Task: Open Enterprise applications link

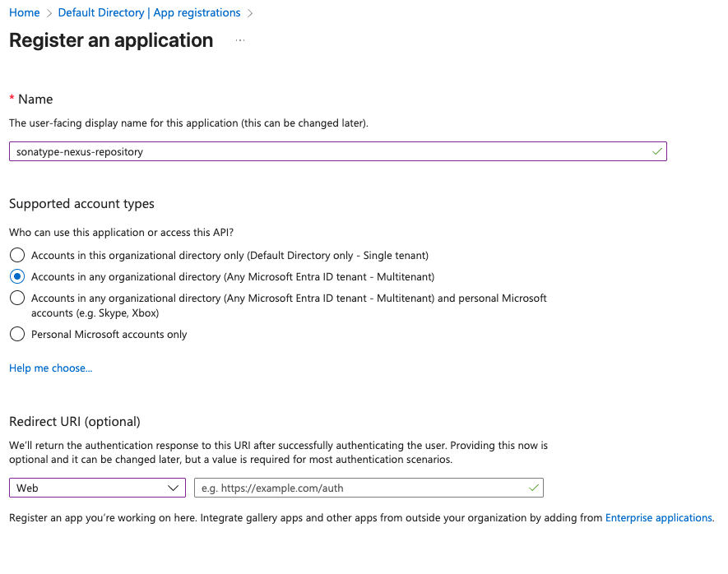Action: [x=658, y=517]
